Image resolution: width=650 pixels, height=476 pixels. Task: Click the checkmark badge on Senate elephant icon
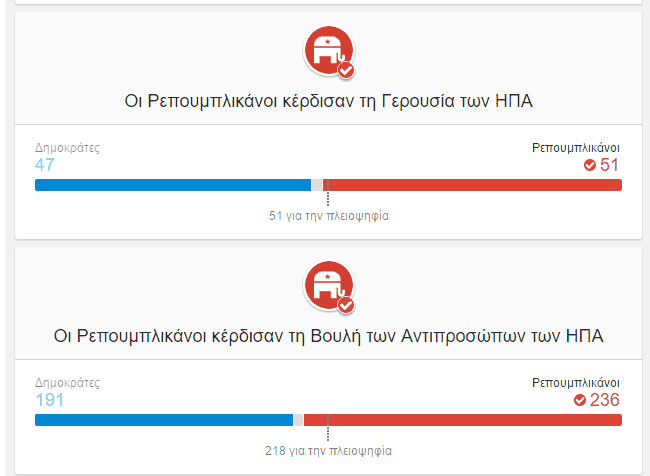click(x=346, y=70)
